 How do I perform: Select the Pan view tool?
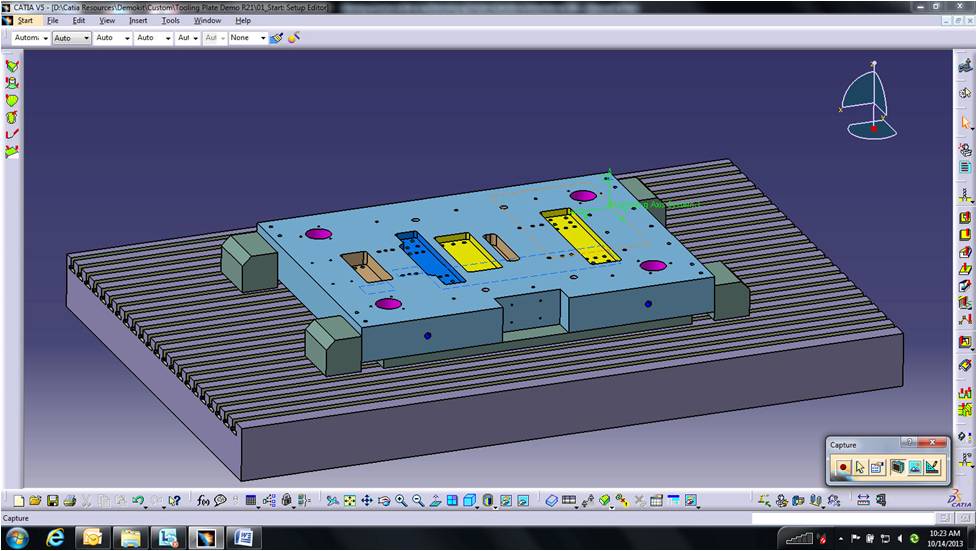[x=367, y=500]
